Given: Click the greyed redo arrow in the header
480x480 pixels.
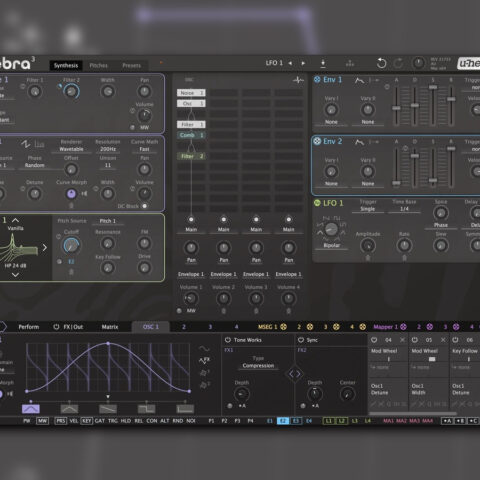Looking at the screenshot, I should [399, 63].
